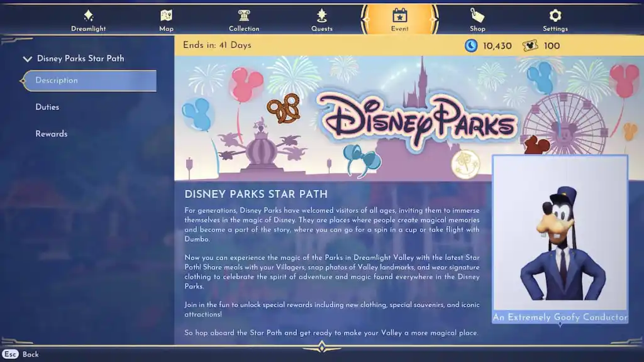Click the Shop tab label
Image resolution: width=644 pixels, height=362 pixels.
pos(477,29)
